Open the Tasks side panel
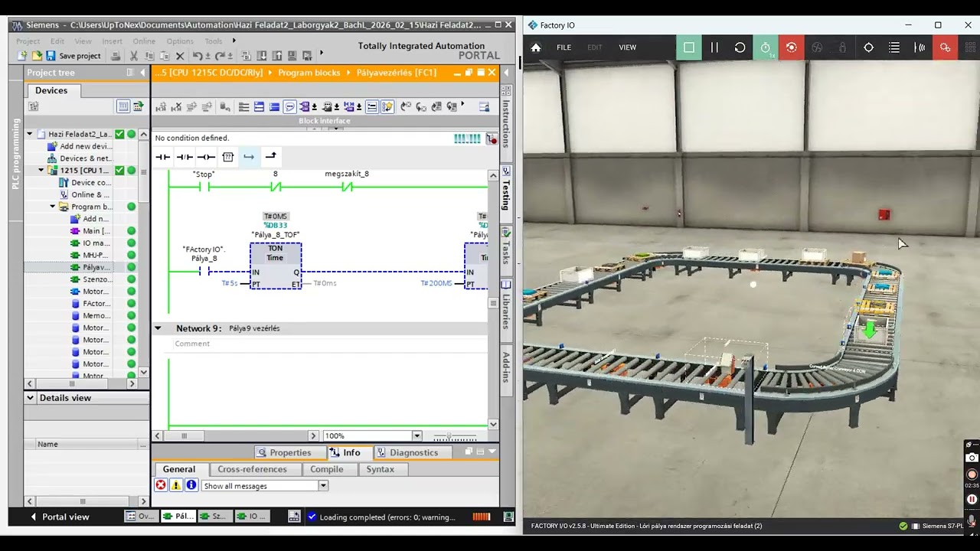 506,247
